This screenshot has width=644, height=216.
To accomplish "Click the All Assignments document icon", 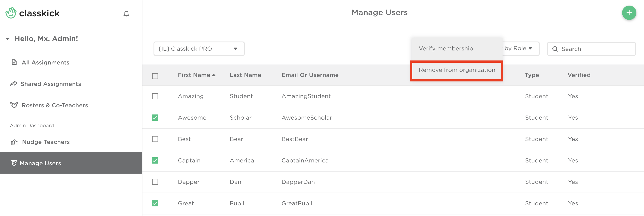I will point(14,62).
